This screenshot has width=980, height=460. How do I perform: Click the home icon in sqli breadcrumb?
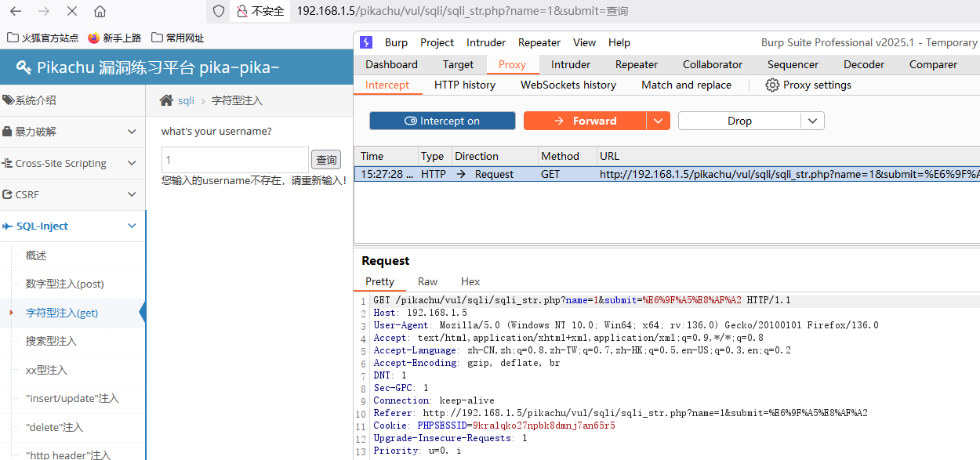point(166,100)
